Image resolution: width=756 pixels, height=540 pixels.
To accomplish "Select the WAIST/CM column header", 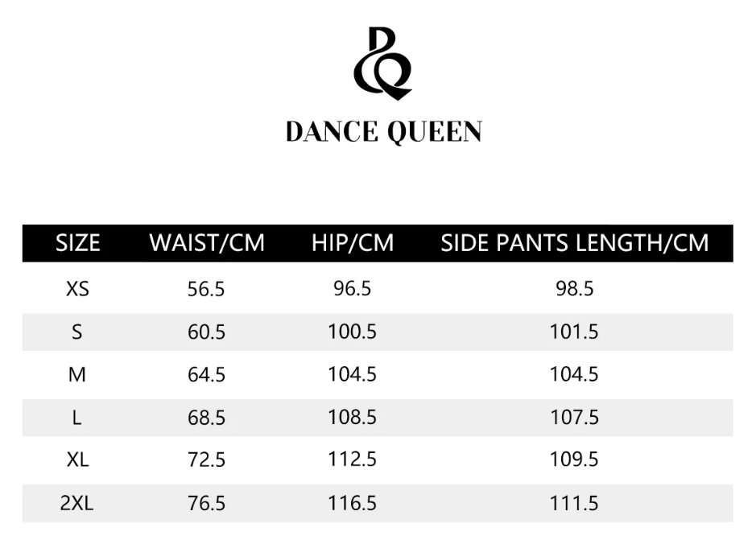I will (207, 243).
